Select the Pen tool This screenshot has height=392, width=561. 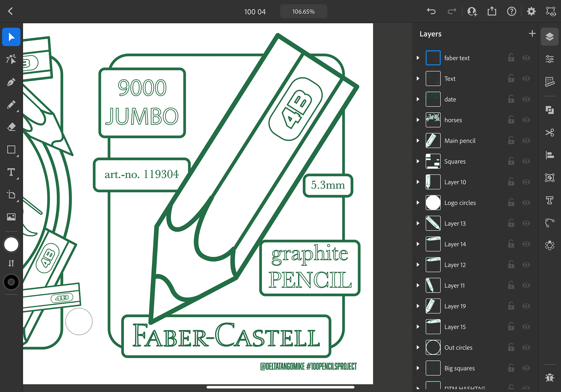(x=11, y=82)
